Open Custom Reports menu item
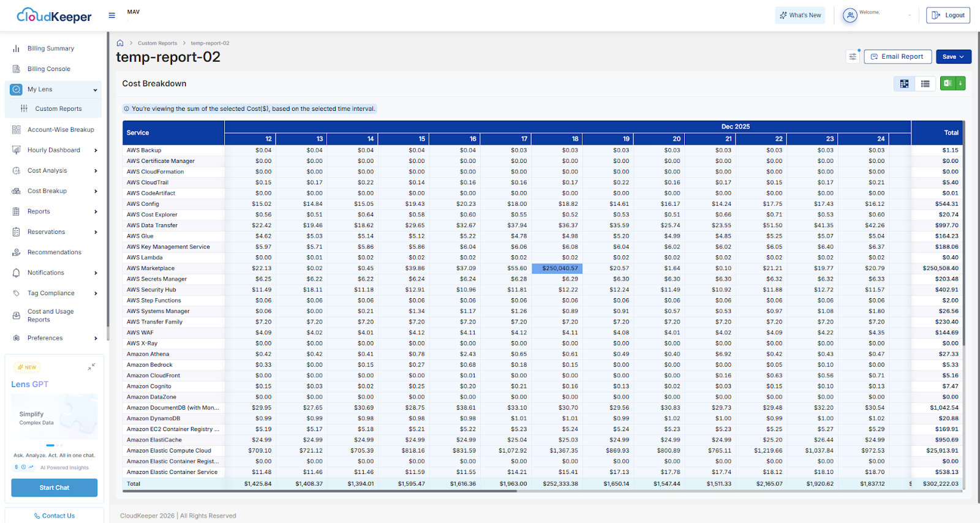Viewport: 980px width, 523px height. click(x=58, y=108)
